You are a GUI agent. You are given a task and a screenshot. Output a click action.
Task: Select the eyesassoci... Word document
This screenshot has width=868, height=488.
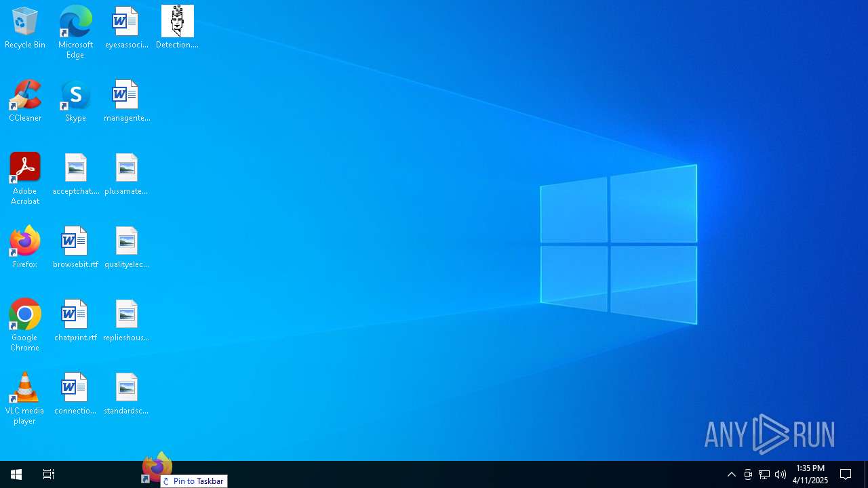[x=126, y=28]
